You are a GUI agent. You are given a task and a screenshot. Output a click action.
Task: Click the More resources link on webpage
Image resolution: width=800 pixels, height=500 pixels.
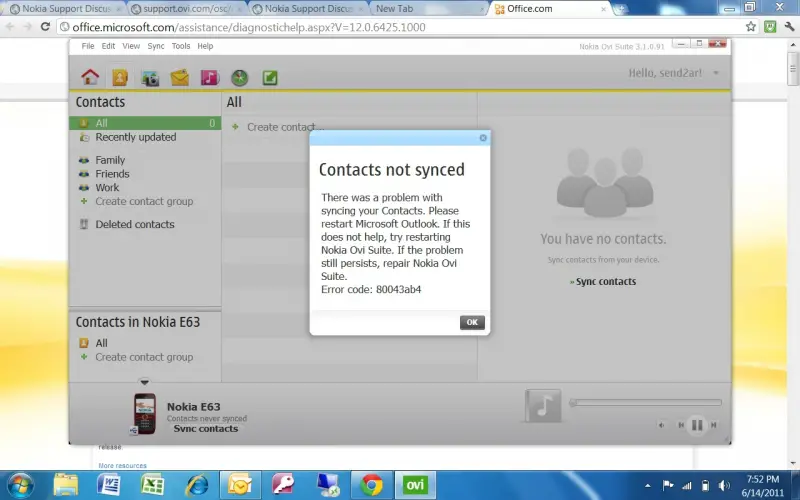122,465
